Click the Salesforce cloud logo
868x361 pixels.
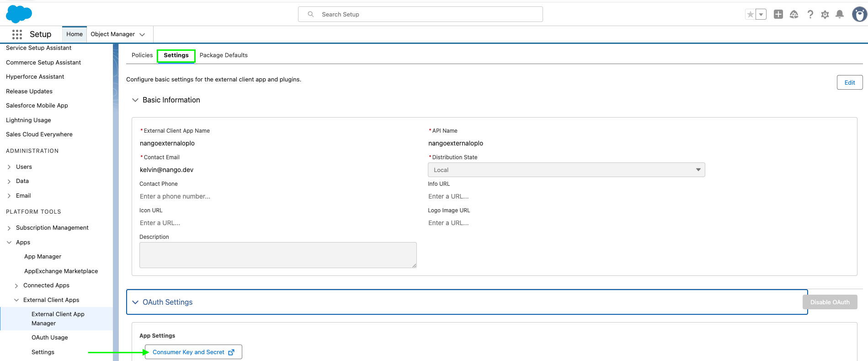19,14
